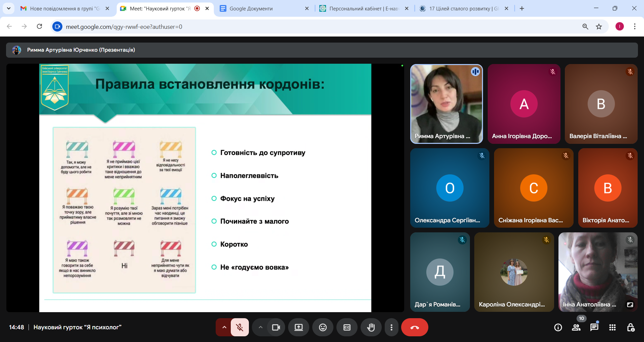This screenshot has width=644, height=342.
Task: Open meeting activities grid
Action: (613, 328)
